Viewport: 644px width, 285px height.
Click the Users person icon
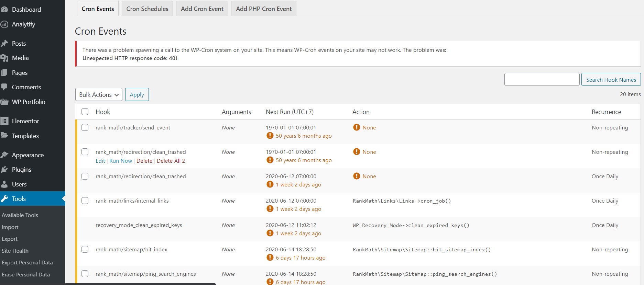(x=4, y=184)
